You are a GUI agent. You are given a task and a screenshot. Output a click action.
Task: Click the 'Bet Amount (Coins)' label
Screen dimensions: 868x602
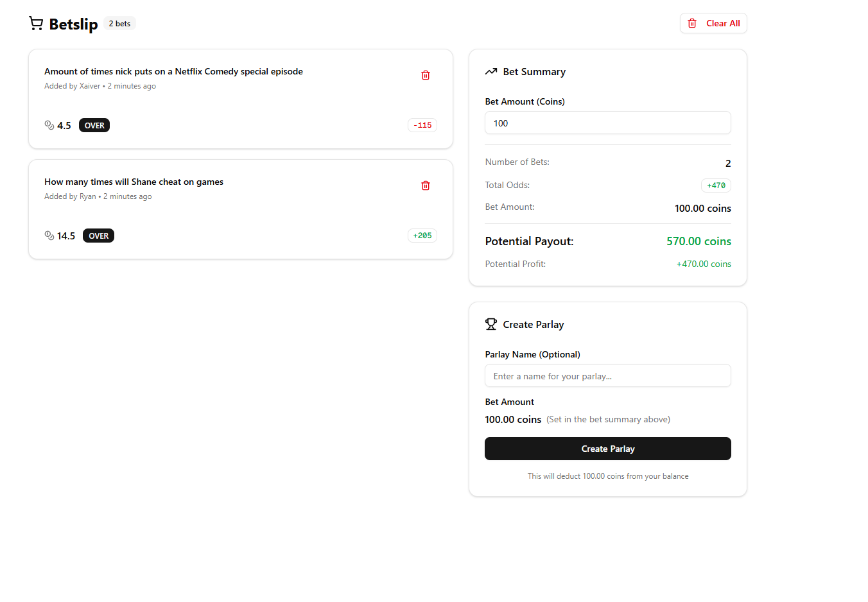click(525, 101)
